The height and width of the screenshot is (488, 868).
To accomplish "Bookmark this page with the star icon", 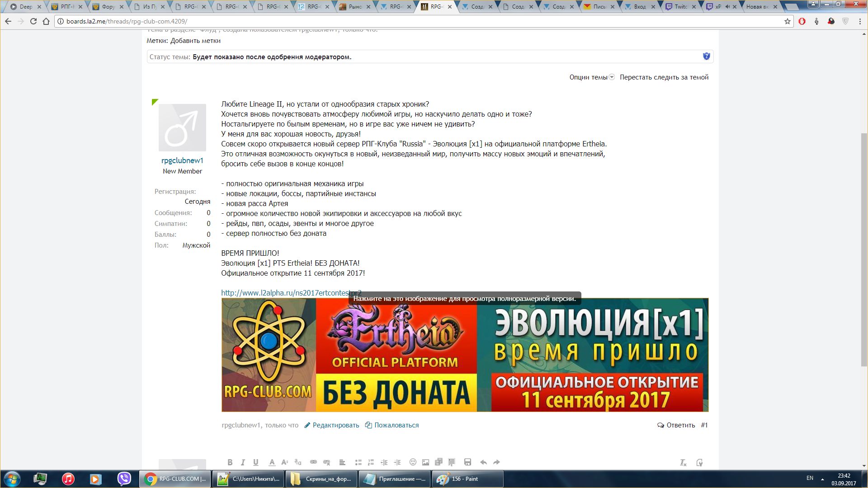I will pyautogui.click(x=787, y=21).
